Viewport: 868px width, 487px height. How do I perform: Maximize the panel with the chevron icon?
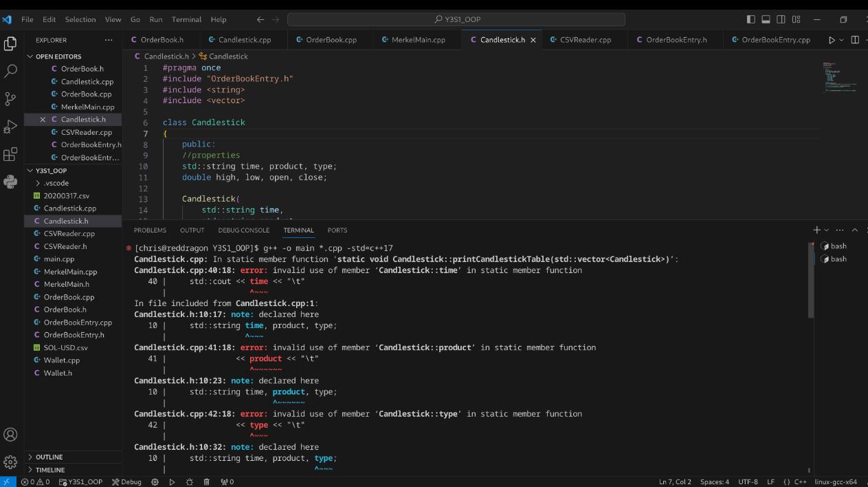[854, 230]
